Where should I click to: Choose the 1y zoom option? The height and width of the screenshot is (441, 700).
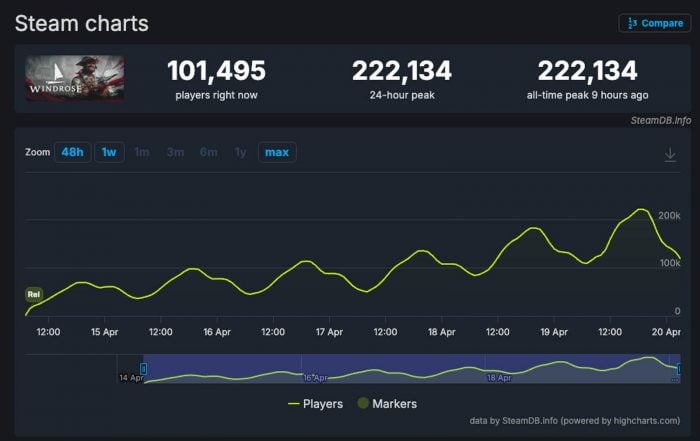(240, 152)
